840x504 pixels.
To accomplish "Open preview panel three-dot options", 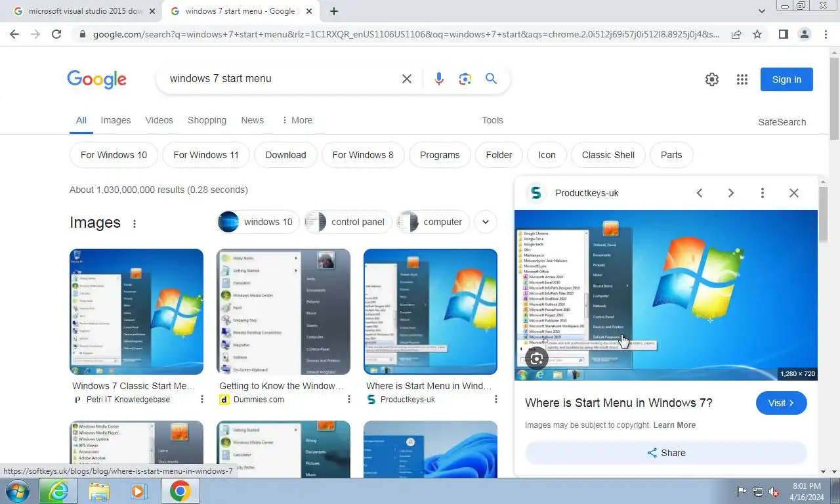I will [x=762, y=193].
